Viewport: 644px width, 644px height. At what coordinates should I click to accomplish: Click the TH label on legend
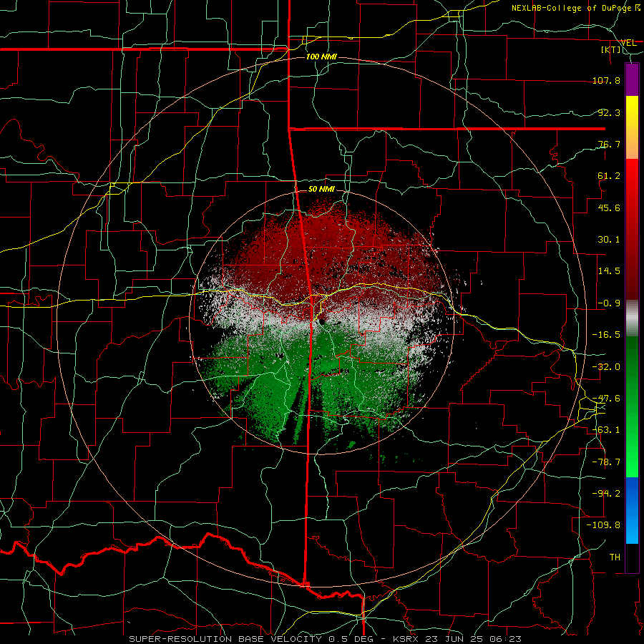coord(615,557)
